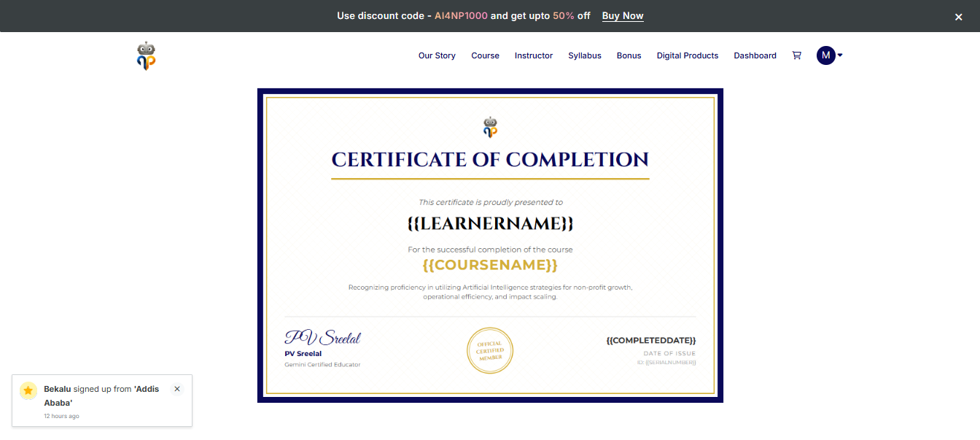Close the Bekalu signup notification
The image size is (980, 440).
click(x=177, y=389)
